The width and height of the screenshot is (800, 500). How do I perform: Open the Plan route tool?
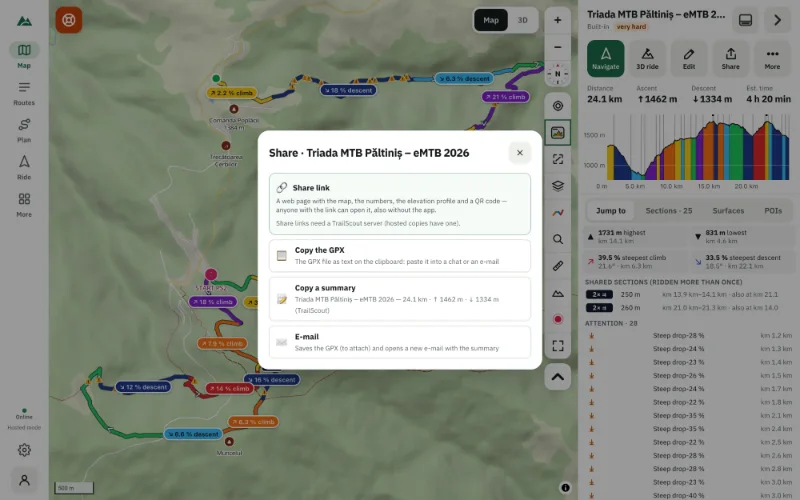point(24,131)
